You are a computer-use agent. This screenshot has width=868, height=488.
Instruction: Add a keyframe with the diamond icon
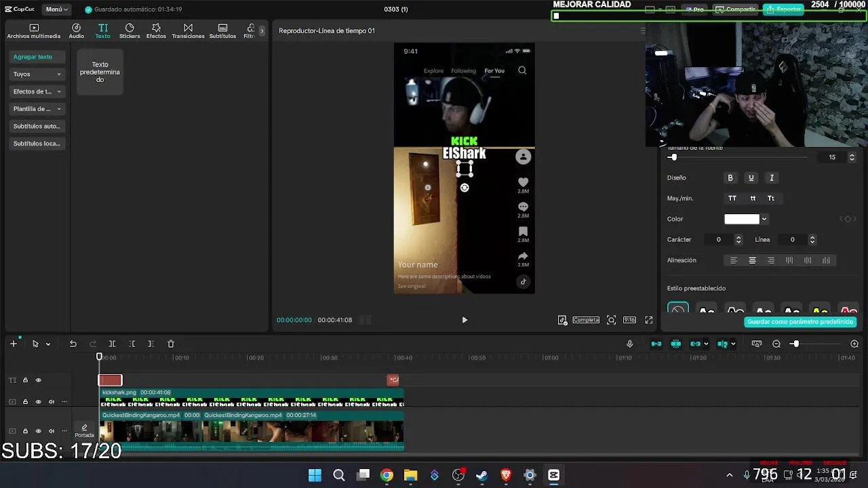[848, 219]
